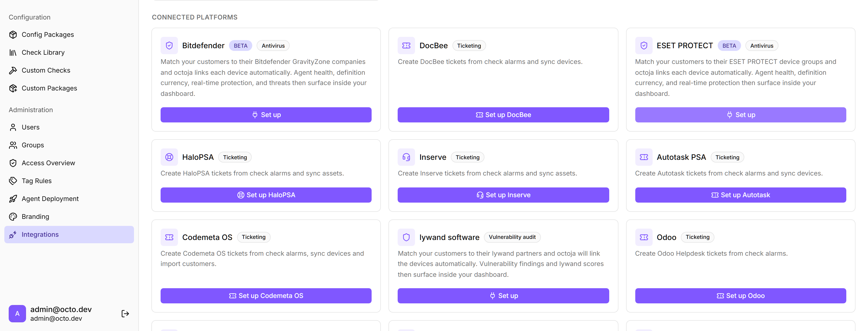Go to Custom Checks page

tap(69, 70)
